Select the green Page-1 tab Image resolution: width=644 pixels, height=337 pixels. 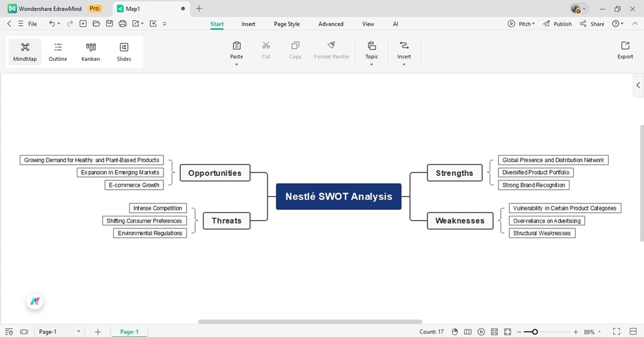tap(129, 332)
